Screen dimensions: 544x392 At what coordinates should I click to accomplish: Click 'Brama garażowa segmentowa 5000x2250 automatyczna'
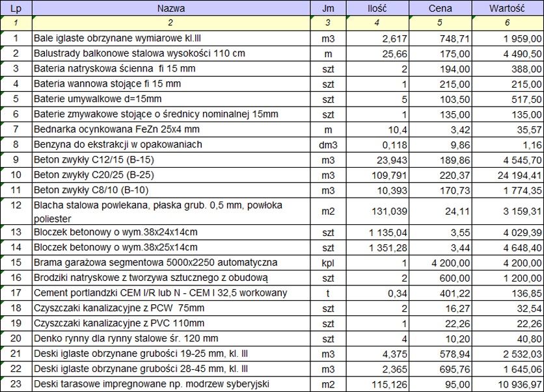(x=171, y=263)
